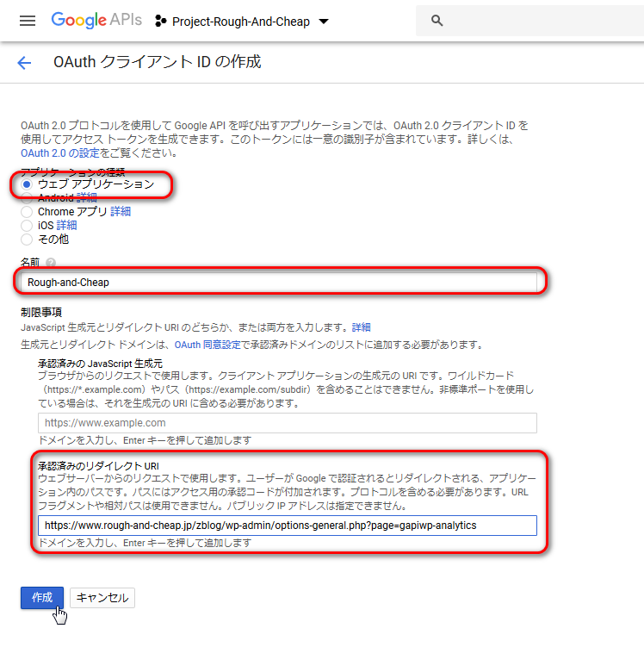
Task: Open the OAuth 2.0 の設定 link
Action: point(60,153)
